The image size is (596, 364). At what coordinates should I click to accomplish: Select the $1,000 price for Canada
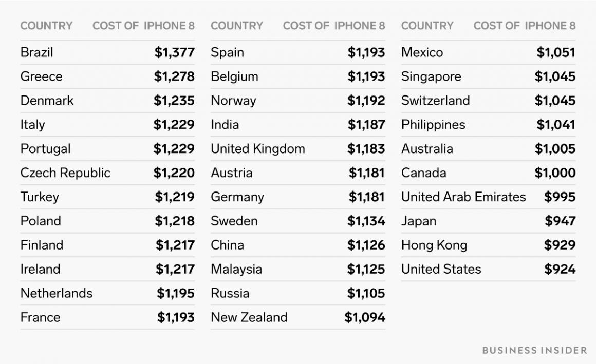555,173
